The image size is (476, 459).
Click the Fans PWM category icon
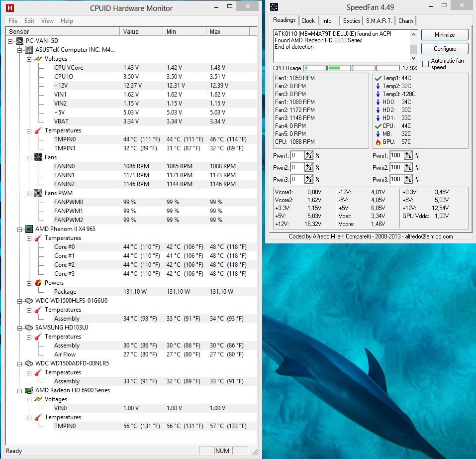(x=38, y=193)
